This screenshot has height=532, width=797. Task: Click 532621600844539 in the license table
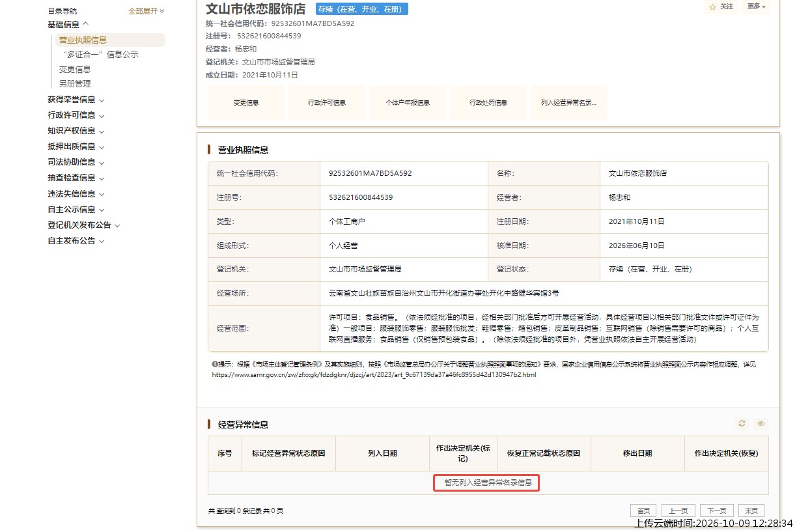tap(361, 197)
